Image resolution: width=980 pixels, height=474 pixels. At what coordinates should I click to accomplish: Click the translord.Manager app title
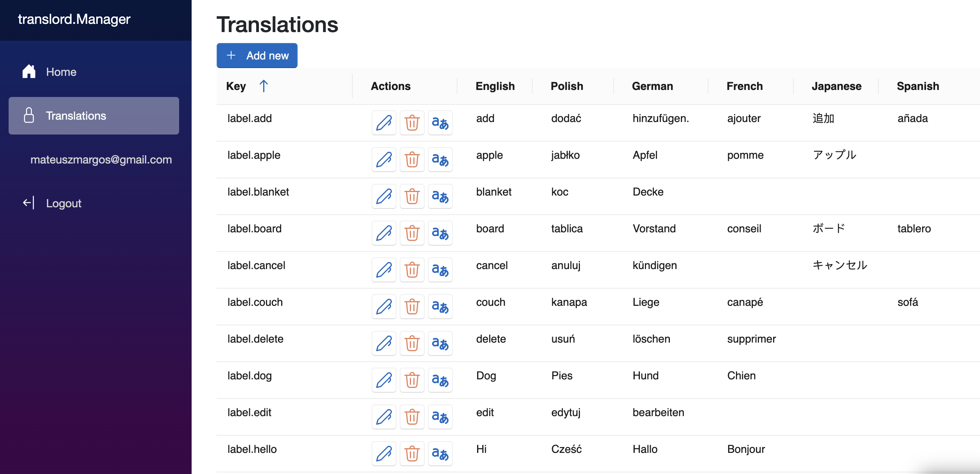[74, 19]
